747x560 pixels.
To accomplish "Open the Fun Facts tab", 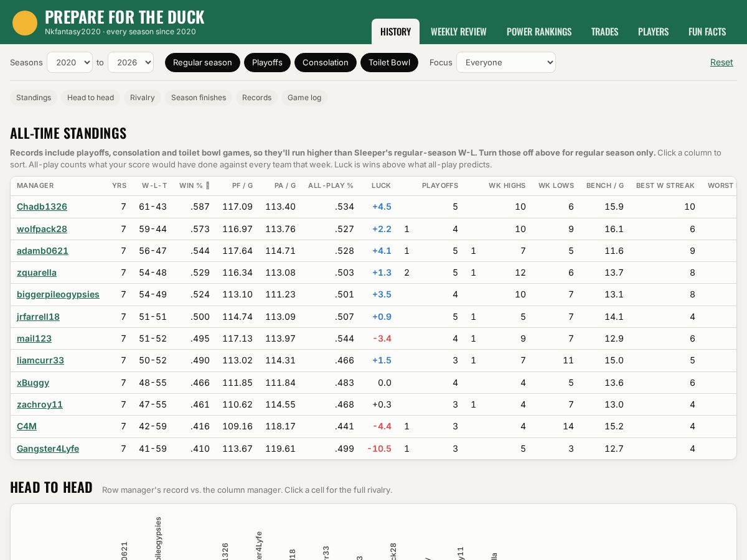I will [707, 32].
